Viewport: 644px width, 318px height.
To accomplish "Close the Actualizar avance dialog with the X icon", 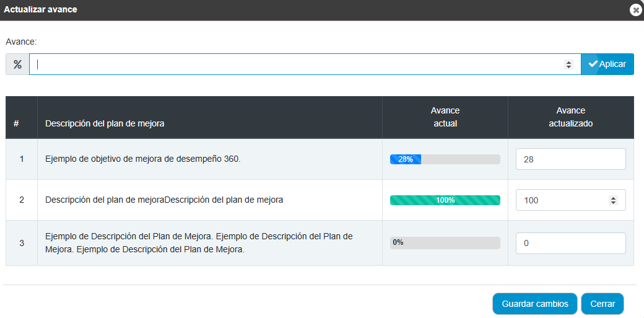I will tap(636, 10).
